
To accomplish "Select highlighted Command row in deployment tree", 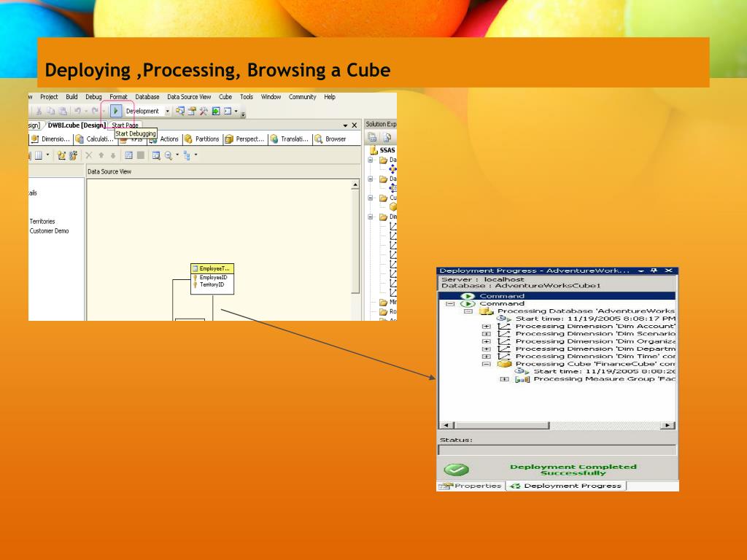I will click(x=557, y=296).
